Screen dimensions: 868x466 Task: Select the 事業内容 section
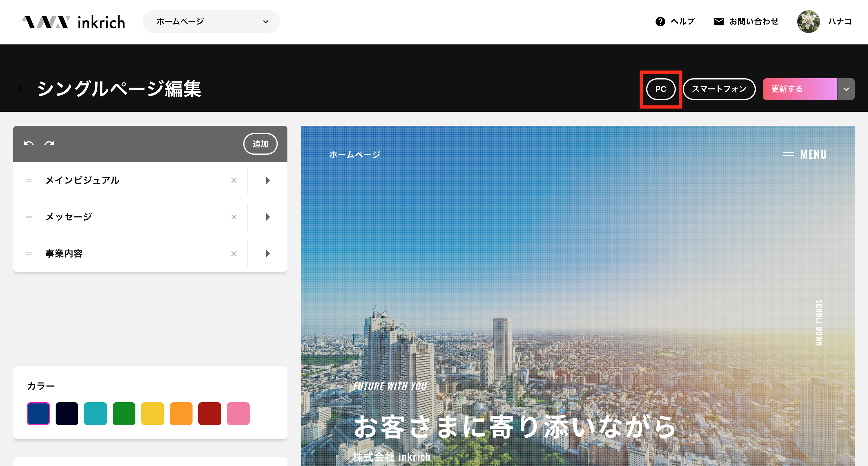64,253
